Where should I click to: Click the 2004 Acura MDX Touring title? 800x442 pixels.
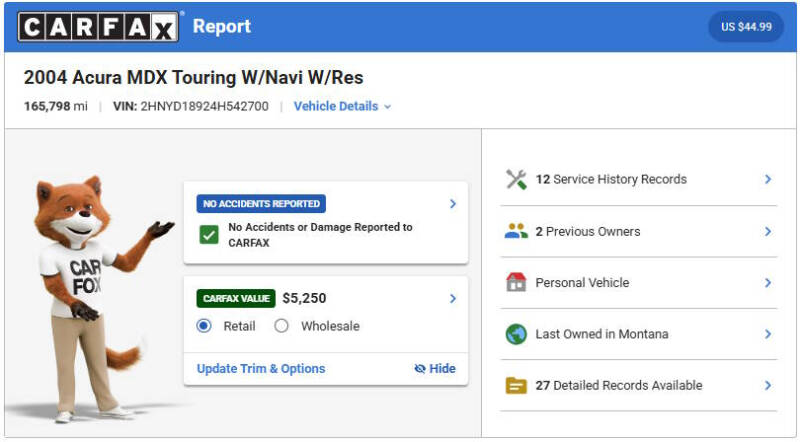[x=193, y=78]
